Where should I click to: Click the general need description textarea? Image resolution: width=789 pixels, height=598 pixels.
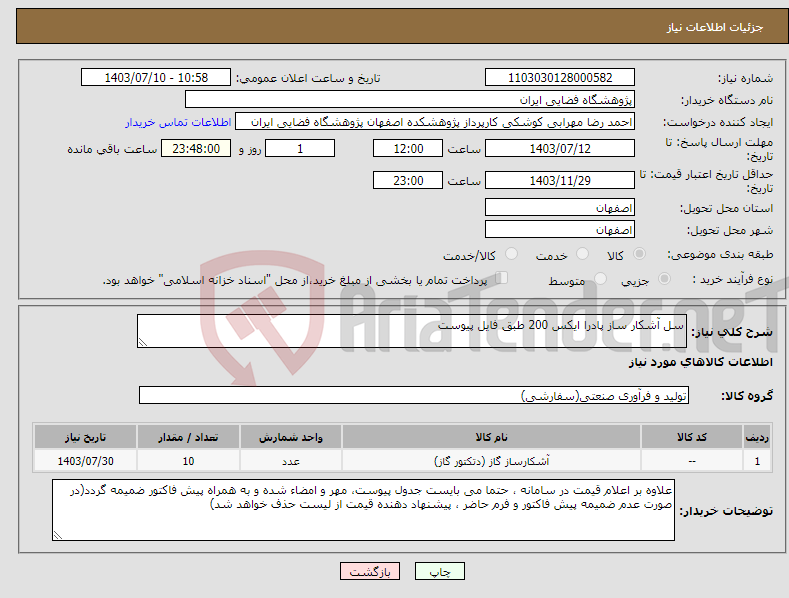point(412,331)
